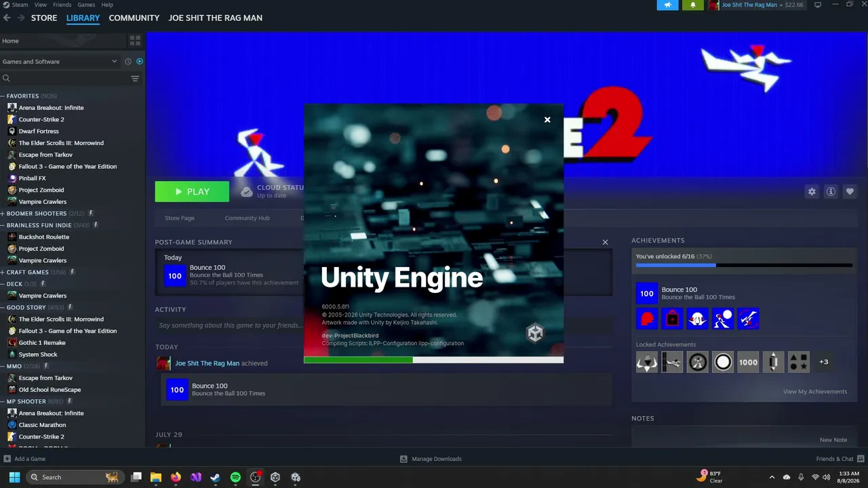The height and width of the screenshot is (488, 868).
Task: Expand the BOOMER SHOOTERS collection
Action: [3, 213]
